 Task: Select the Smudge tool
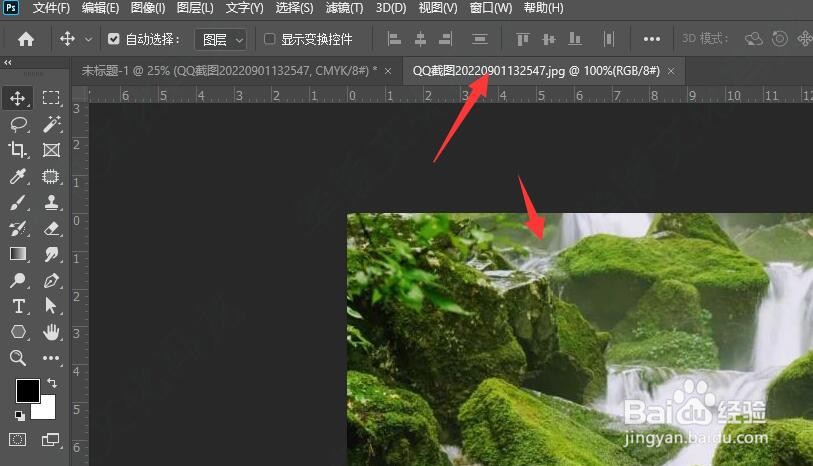click(x=51, y=254)
